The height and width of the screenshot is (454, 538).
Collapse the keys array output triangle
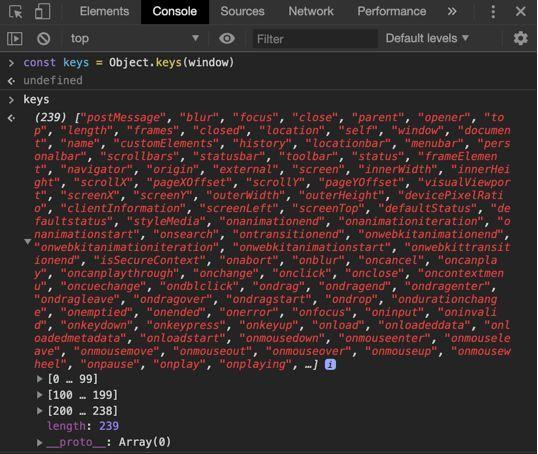(x=28, y=242)
